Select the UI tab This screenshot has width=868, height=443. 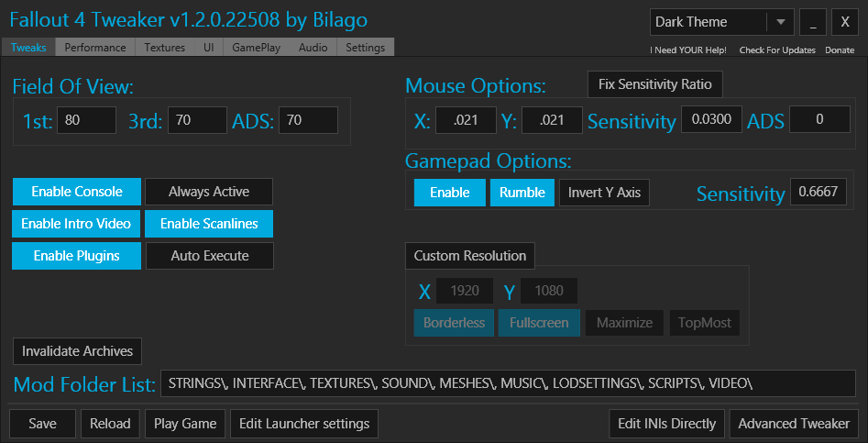coord(209,48)
